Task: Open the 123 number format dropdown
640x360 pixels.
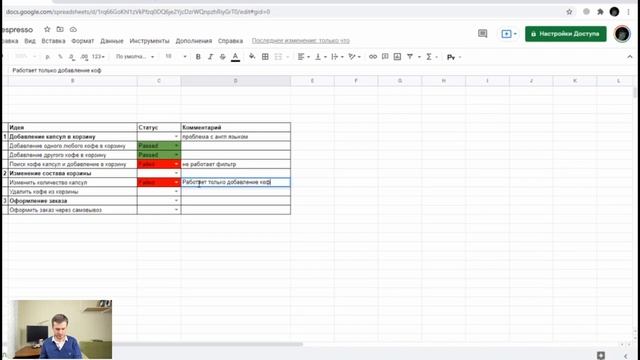Action: pos(98,57)
